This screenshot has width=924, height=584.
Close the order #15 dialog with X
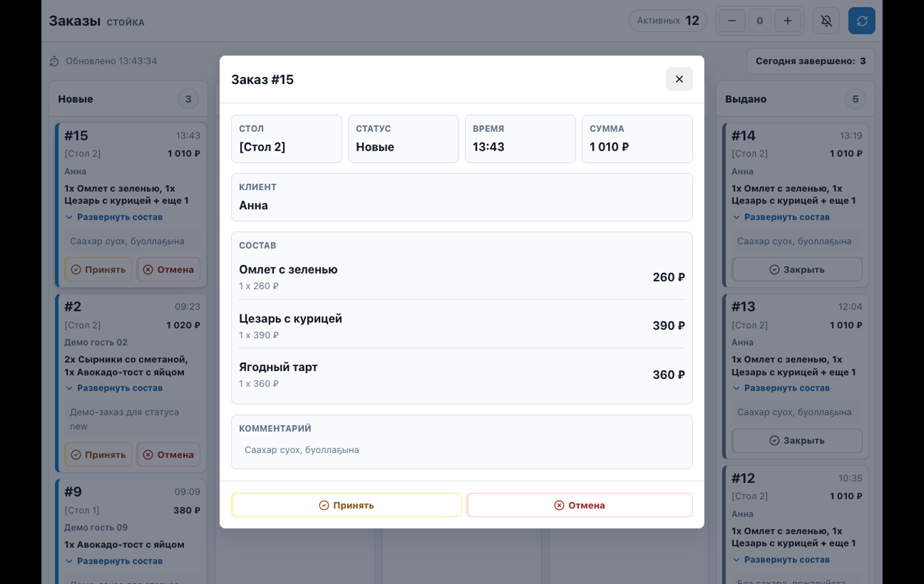click(679, 79)
